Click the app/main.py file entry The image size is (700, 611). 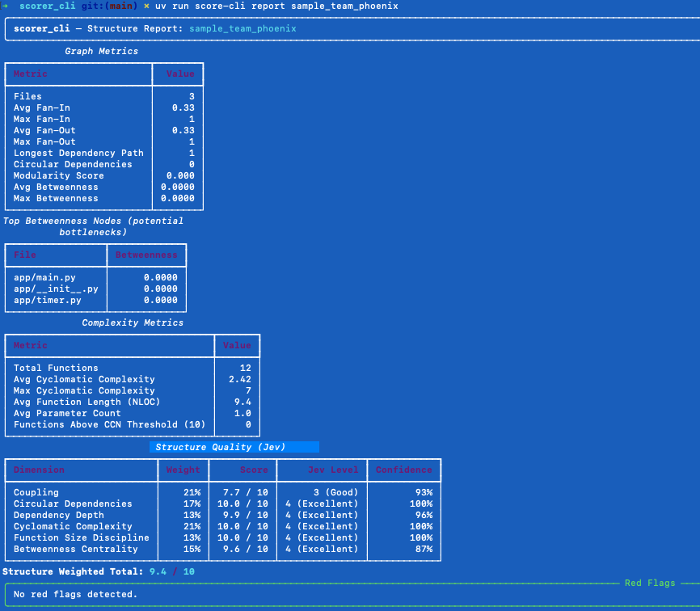pyautogui.click(x=44, y=277)
